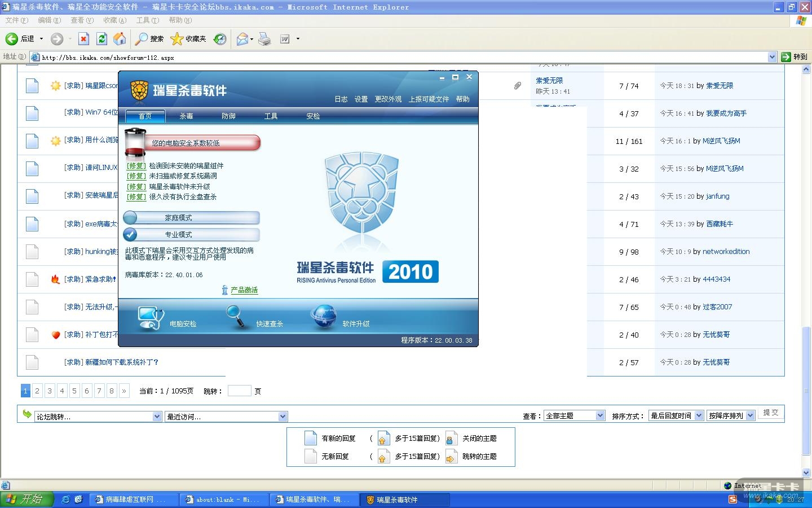Screen dimensions: 812x508
Task: Open the 开始 Start button
Action: pyautogui.click(x=27, y=500)
